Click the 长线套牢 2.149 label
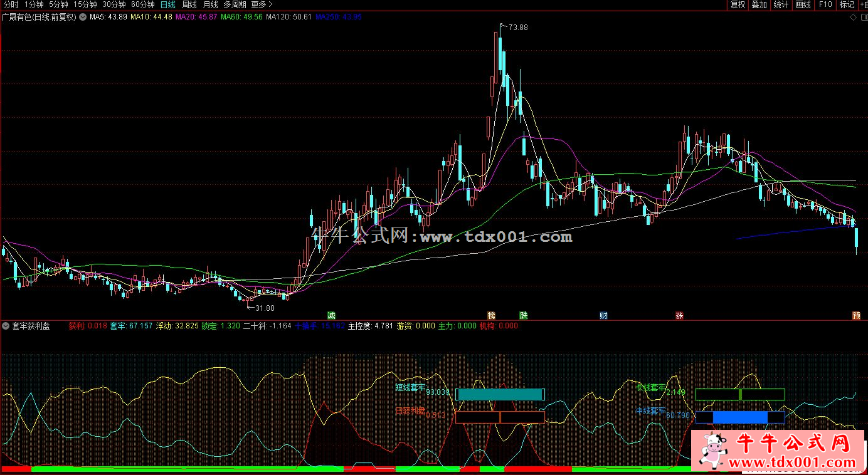The width and height of the screenshot is (868, 475). coord(660,390)
